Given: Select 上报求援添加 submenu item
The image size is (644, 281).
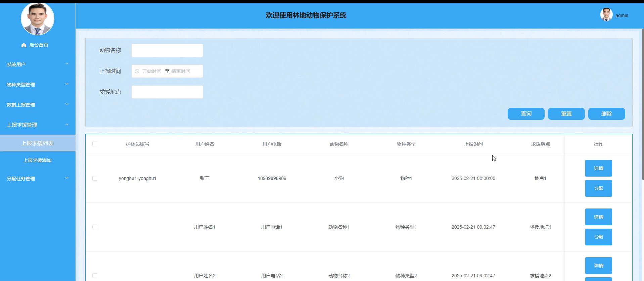Looking at the screenshot, I should click(38, 160).
